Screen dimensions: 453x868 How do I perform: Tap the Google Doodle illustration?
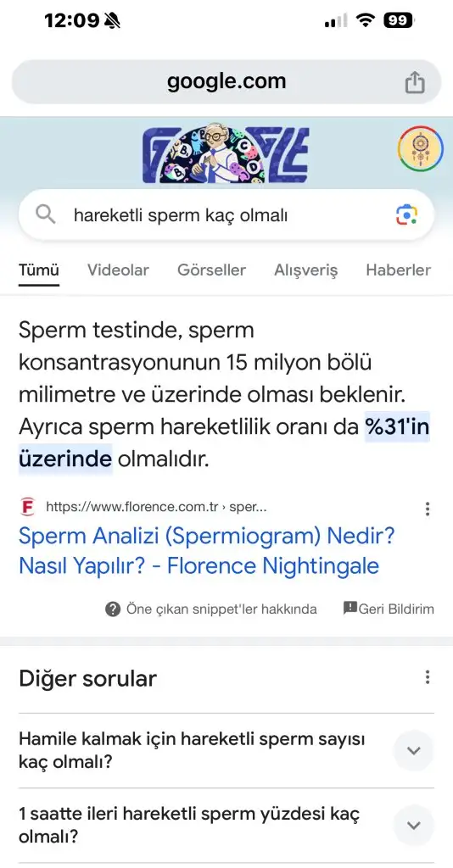click(226, 154)
